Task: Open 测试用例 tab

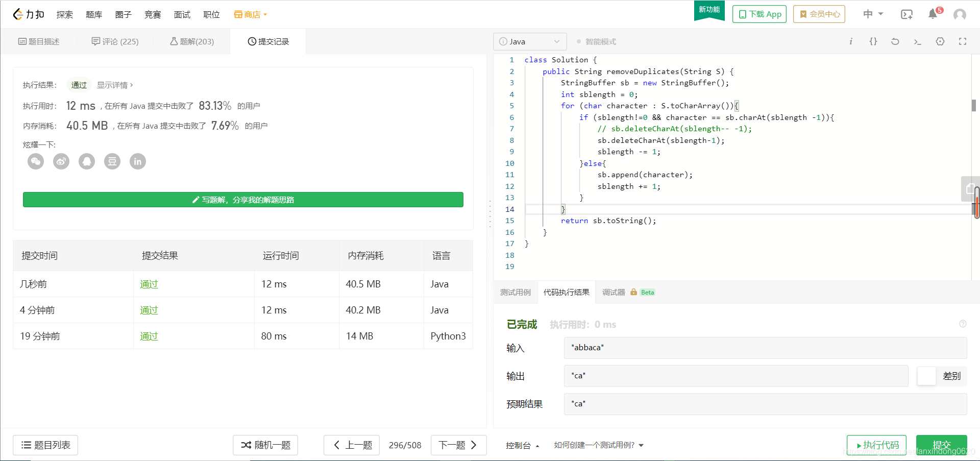Action: coord(516,292)
